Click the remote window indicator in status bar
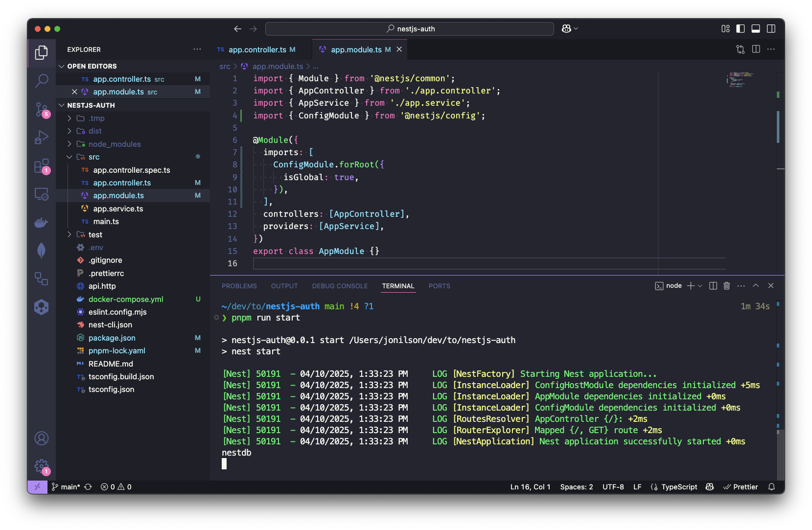The image size is (812, 530). (x=37, y=487)
